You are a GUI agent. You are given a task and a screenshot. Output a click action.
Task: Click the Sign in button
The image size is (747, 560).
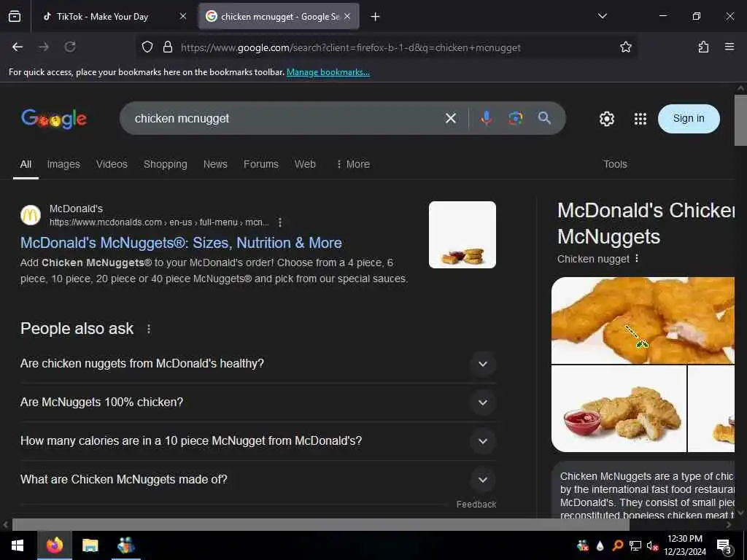tap(689, 119)
